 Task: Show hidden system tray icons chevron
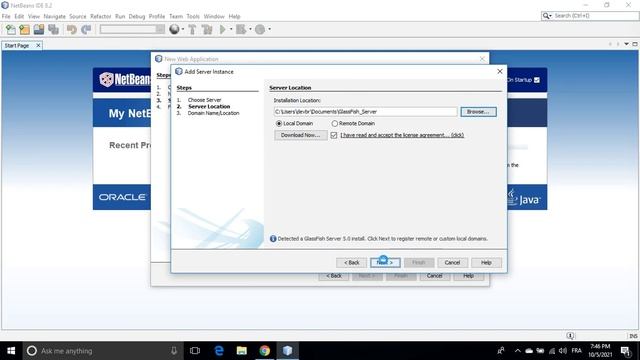click(518, 351)
